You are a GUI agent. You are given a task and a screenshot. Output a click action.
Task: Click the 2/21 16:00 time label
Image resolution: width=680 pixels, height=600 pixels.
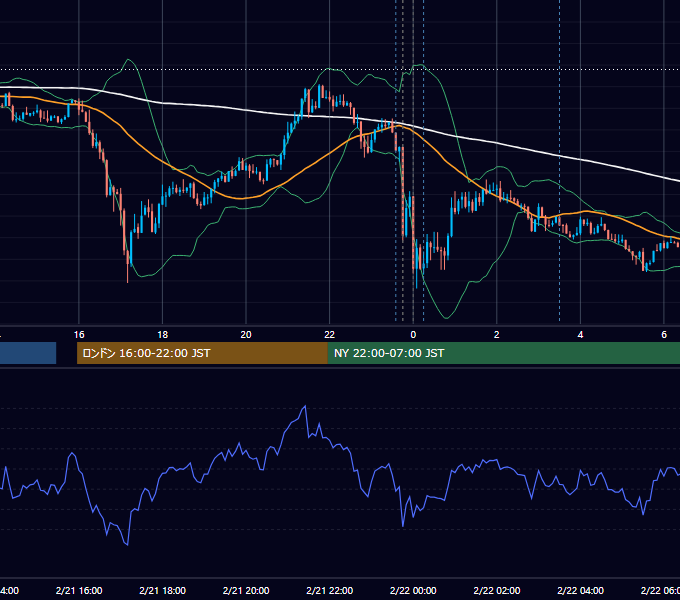tap(79, 591)
